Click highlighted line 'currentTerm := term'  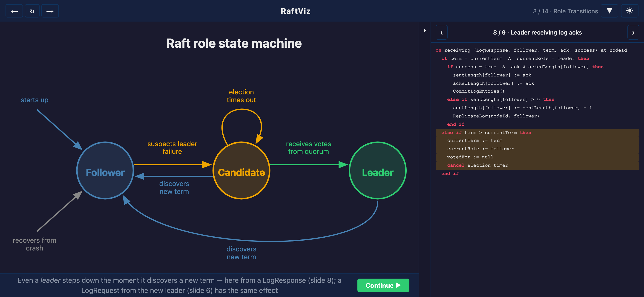point(537,141)
